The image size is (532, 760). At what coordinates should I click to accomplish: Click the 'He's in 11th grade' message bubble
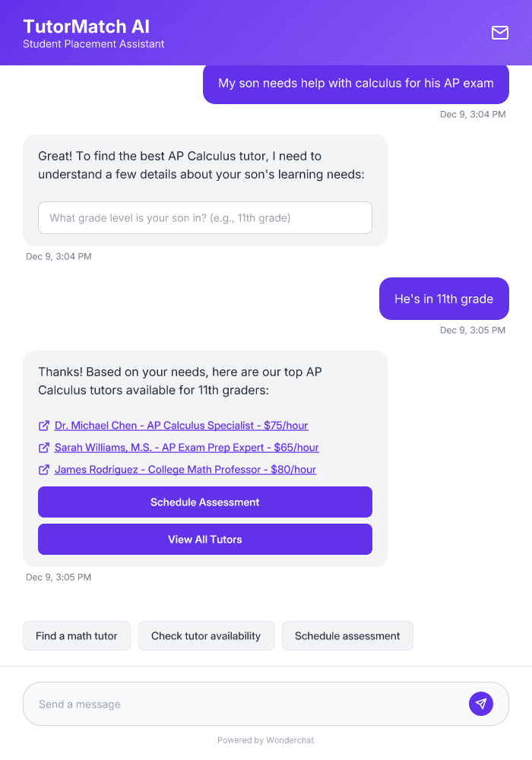click(444, 299)
